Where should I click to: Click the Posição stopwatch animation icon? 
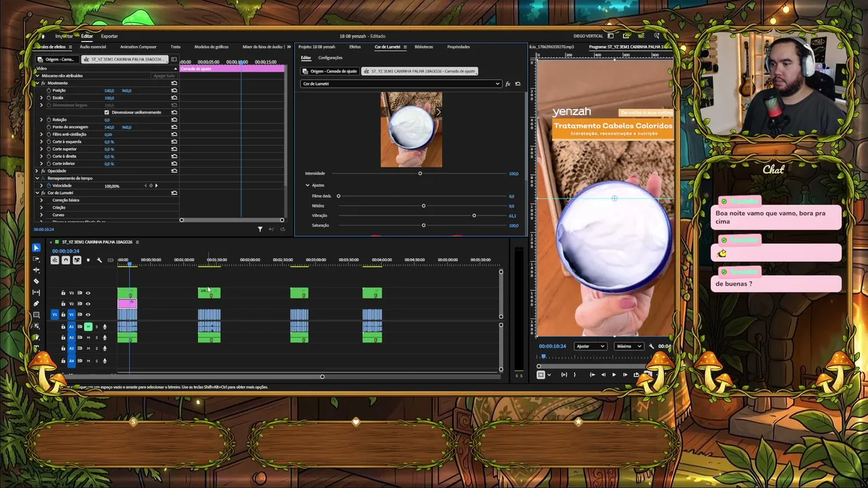[49, 90]
